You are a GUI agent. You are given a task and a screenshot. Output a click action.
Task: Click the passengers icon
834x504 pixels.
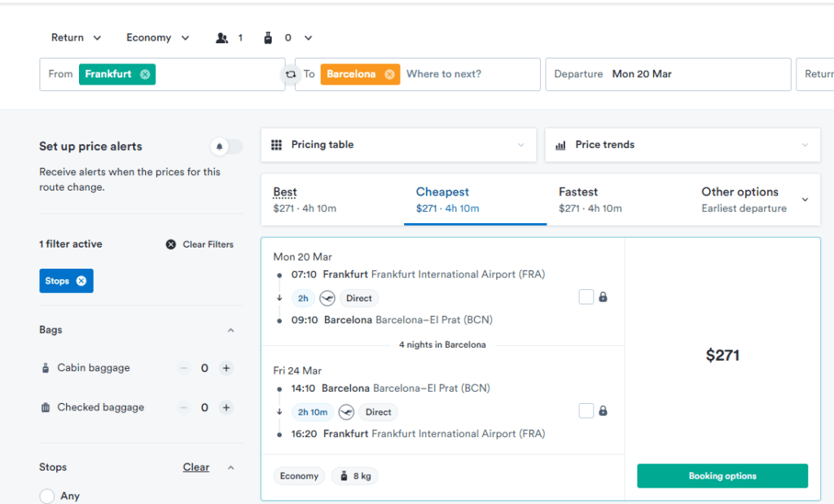click(220, 37)
